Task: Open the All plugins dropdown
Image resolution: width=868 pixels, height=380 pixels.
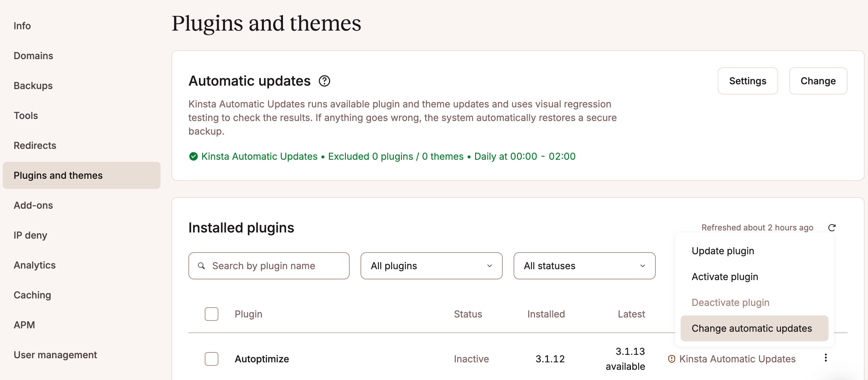Action: [x=431, y=266]
